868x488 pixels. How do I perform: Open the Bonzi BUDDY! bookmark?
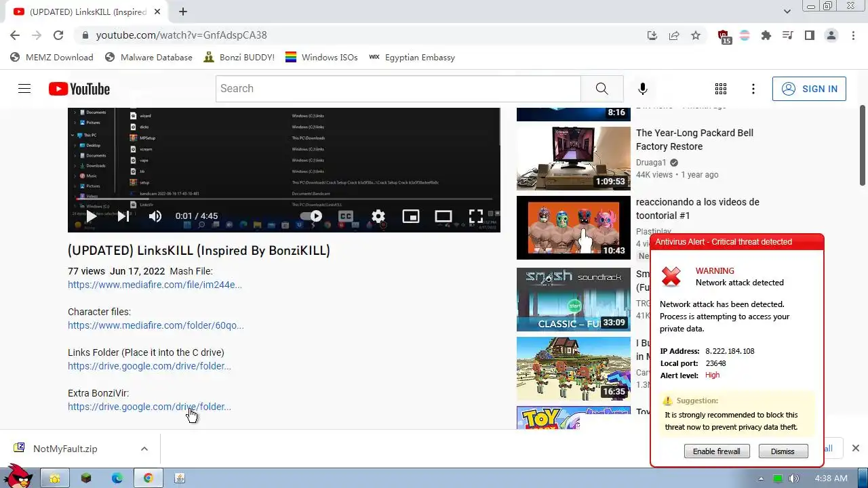coord(239,58)
